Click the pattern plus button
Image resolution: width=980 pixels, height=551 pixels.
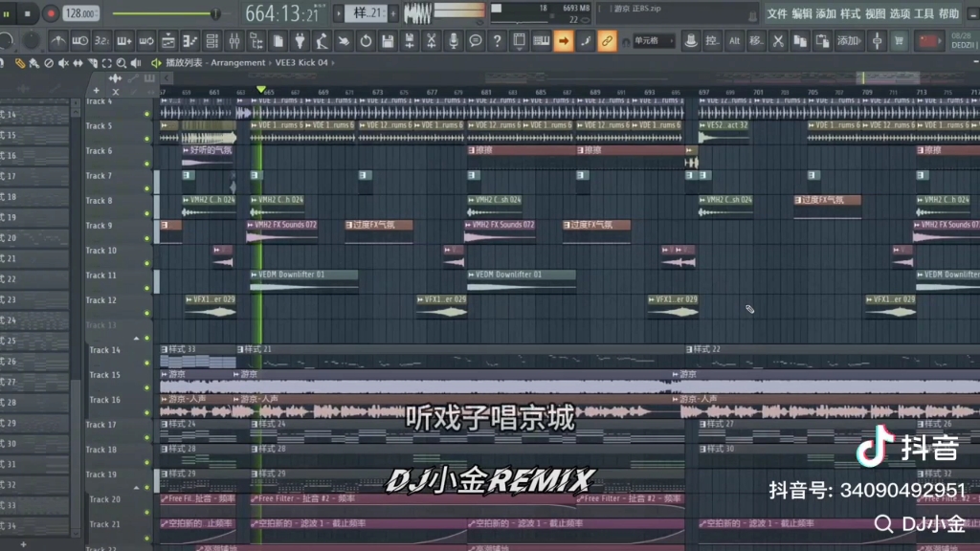coord(393,13)
